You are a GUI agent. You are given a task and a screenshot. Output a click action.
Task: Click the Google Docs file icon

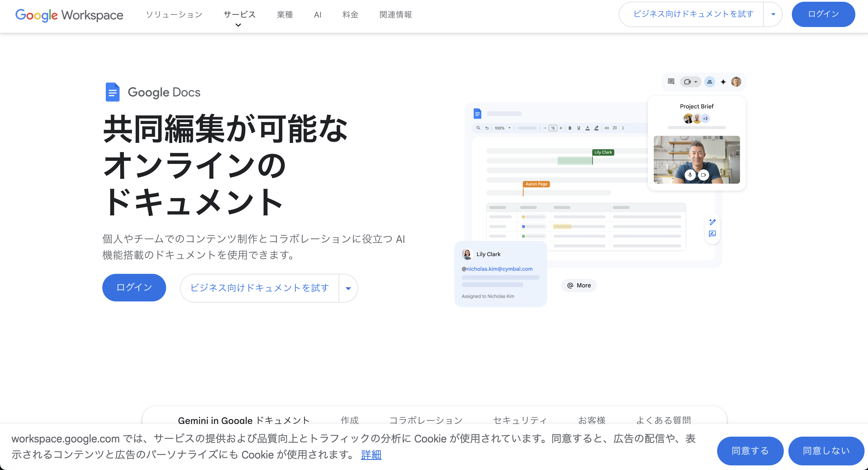113,92
